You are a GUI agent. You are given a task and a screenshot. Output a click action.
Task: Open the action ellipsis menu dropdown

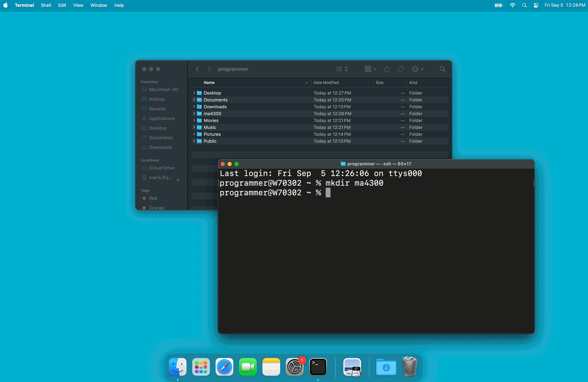418,69
